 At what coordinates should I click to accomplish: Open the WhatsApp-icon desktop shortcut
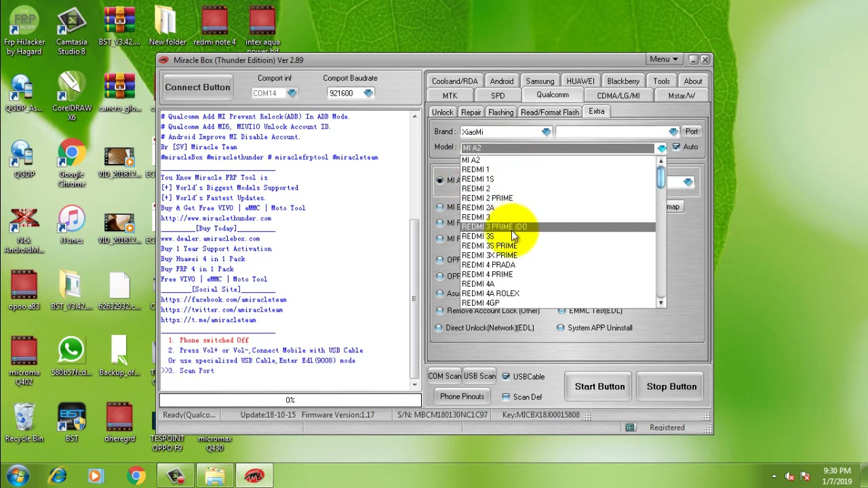tap(71, 357)
